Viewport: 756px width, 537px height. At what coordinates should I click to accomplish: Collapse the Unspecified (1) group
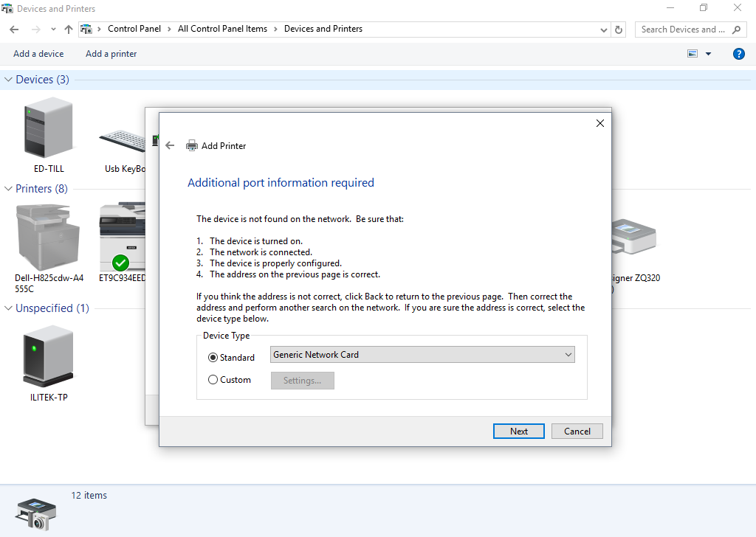pos(9,308)
